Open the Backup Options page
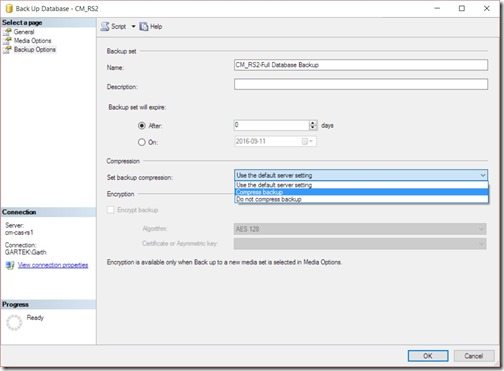Viewport: 504px width, 371px height. click(x=35, y=50)
